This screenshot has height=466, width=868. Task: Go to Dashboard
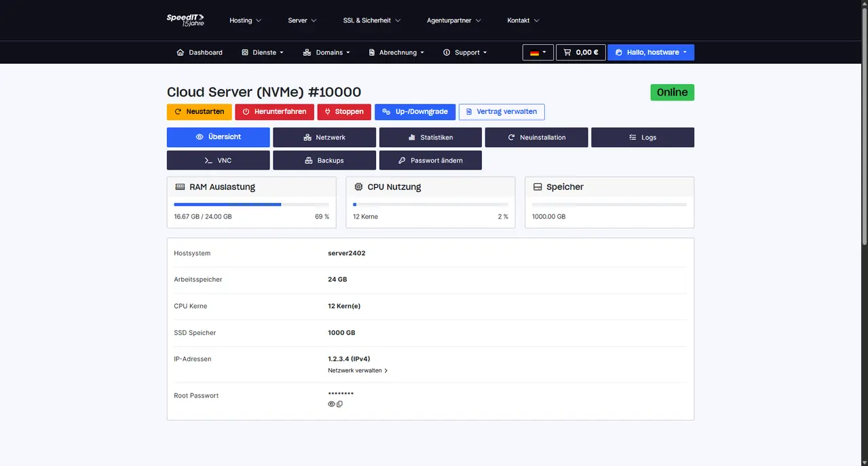point(200,52)
